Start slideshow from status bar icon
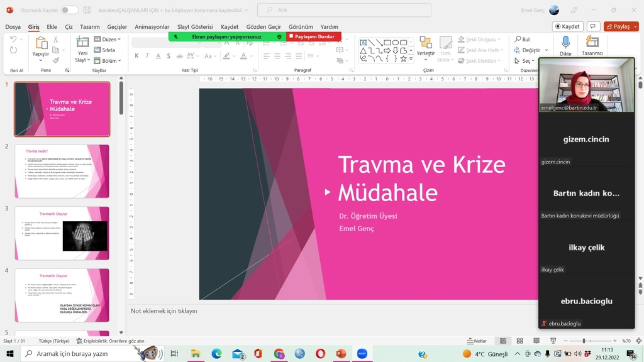644x362 pixels. 552,341
